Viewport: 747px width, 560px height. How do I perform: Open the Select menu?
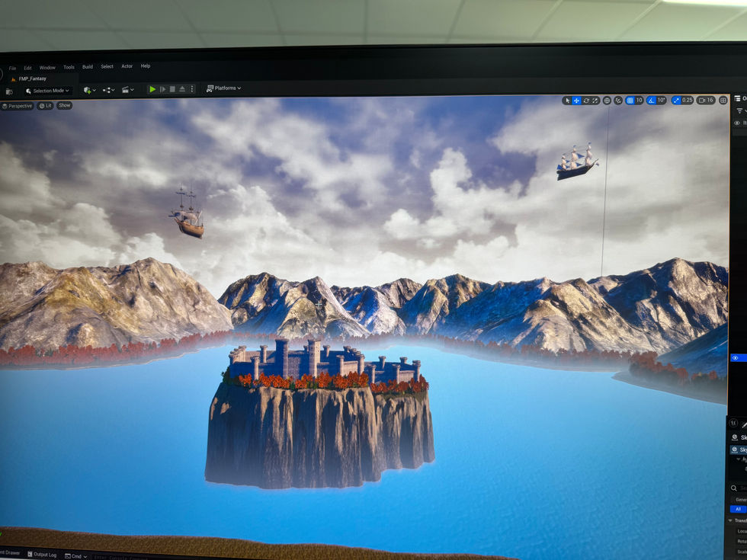pos(107,67)
